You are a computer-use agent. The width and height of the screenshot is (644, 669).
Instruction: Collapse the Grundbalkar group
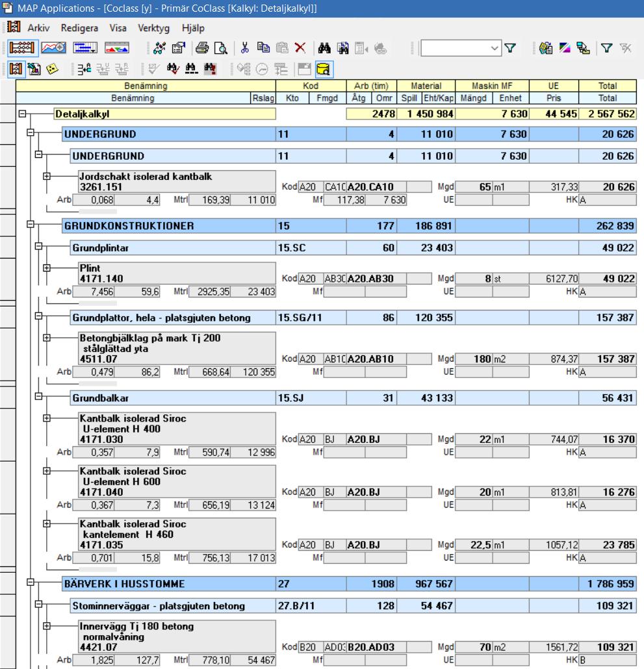[x=38, y=396]
